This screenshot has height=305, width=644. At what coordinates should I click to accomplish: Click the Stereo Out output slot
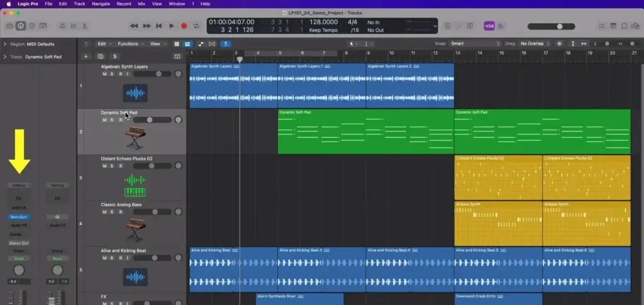18,243
